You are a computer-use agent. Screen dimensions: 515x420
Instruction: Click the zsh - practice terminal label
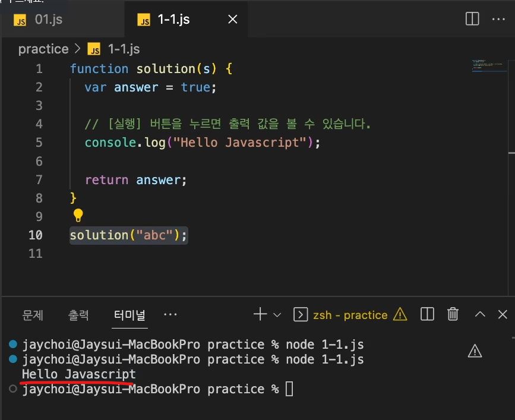coord(350,315)
